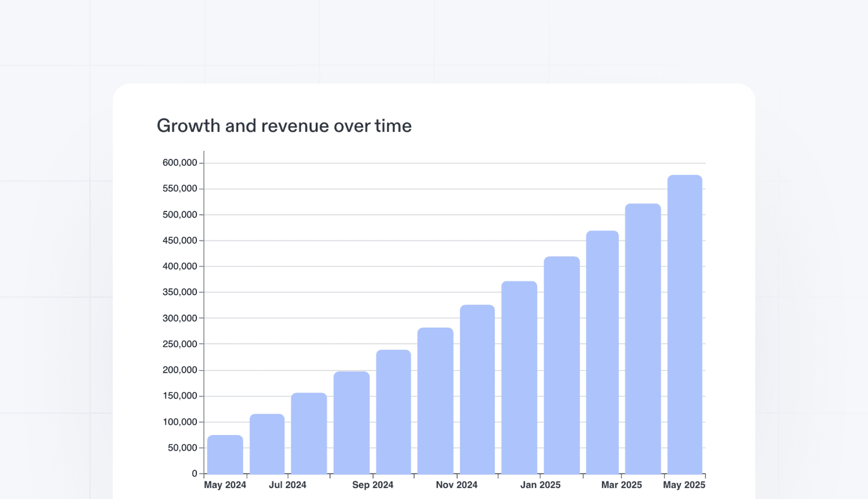The width and height of the screenshot is (868, 499).
Task: Click the May 2024 revenue bar
Action: [x=225, y=455]
